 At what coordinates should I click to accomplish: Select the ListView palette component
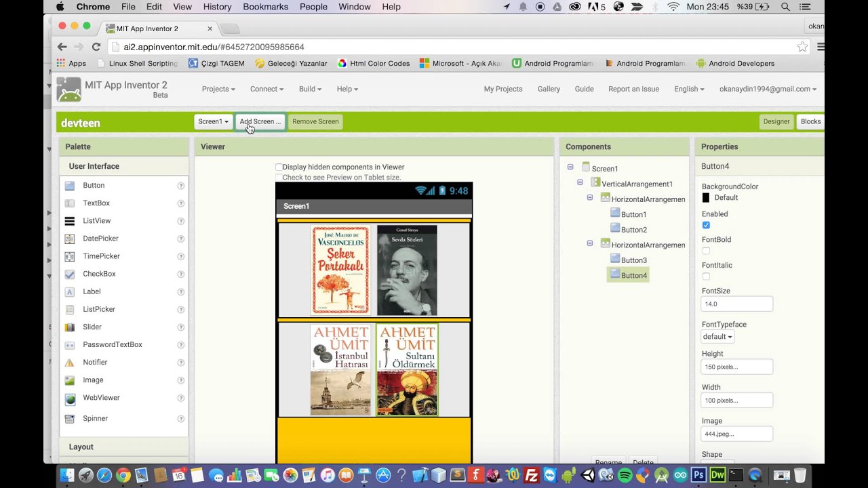(97, 220)
